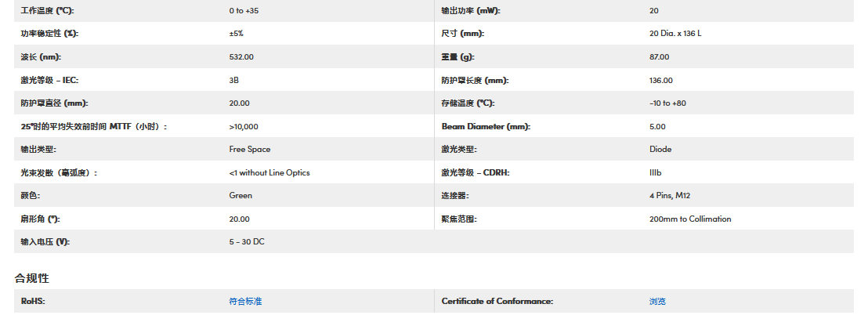Screen dimensions: 868x333
Task: Click 浏览 link for Certificate of Conformance
Action: tap(657, 301)
